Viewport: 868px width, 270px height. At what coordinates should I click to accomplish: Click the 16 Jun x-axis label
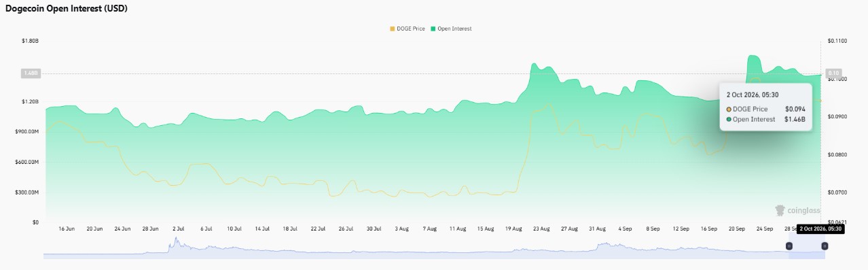coord(67,229)
